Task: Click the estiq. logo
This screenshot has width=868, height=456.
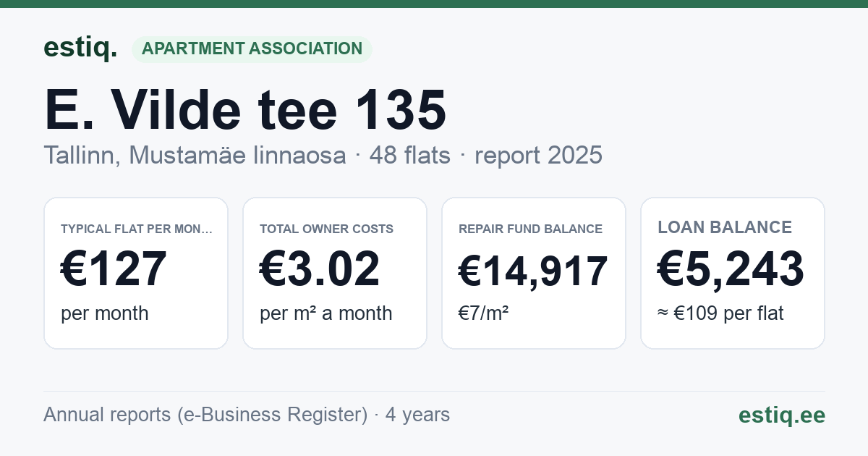Action: click(80, 48)
